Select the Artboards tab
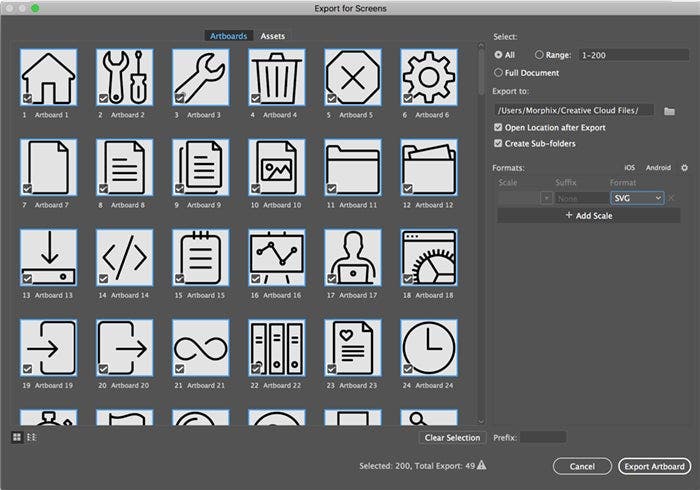Image resolution: width=700 pixels, height=490 pixels. (x=228, y=36)
